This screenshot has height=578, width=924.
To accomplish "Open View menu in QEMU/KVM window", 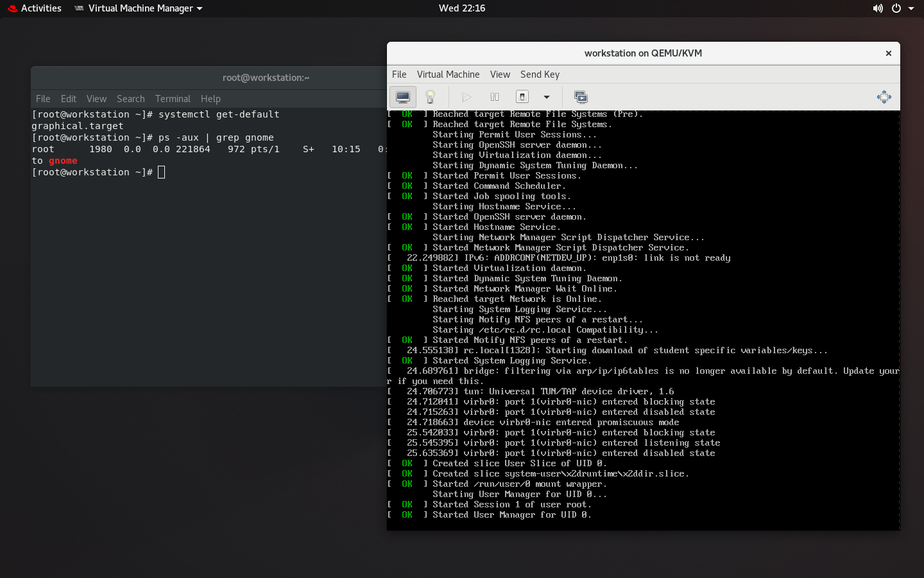I will click(500, 74).
